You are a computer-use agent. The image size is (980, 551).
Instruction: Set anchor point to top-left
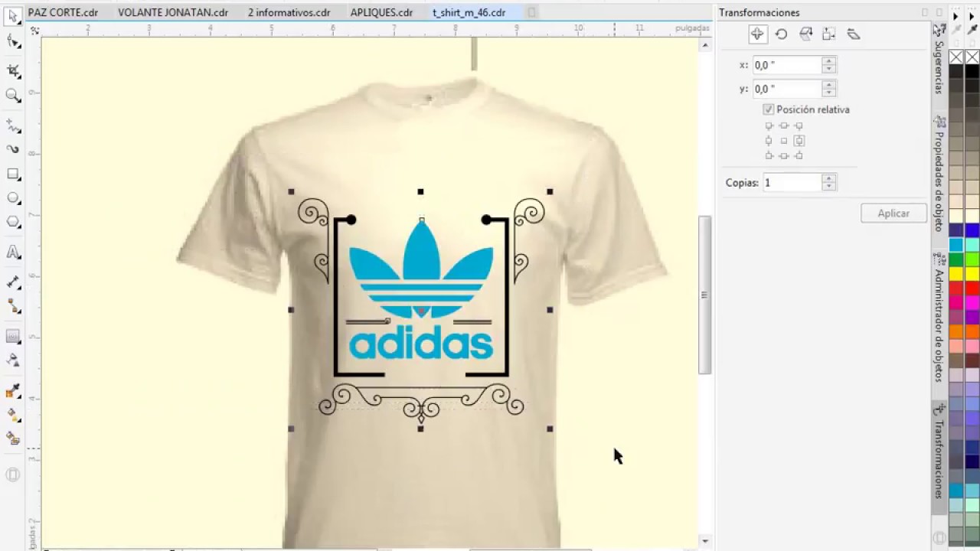point(769,126)
